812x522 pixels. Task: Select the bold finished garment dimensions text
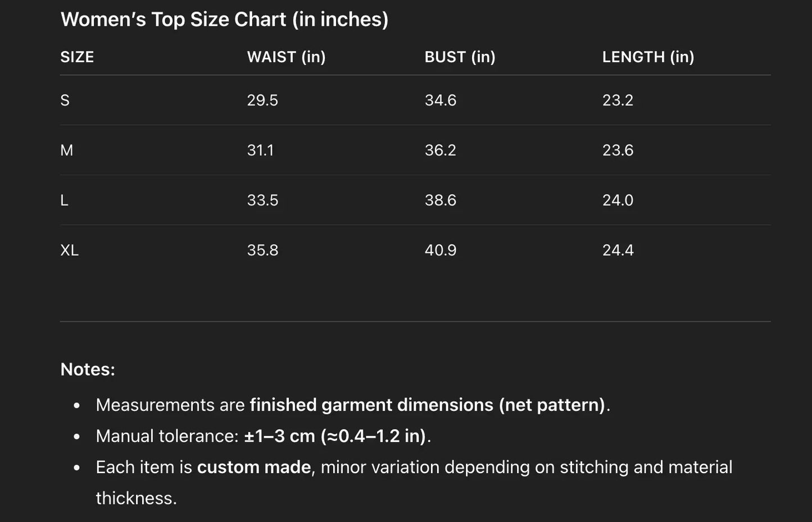[x=427, y=405]
